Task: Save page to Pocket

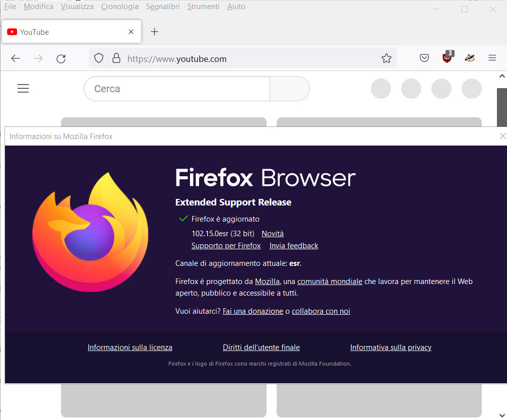Action: [424, 58]
